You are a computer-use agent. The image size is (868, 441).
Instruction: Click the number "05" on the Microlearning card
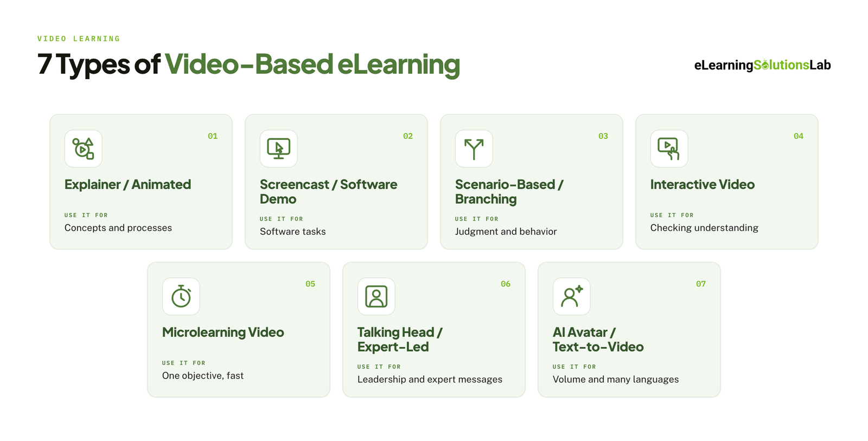(x=310, y=284)
